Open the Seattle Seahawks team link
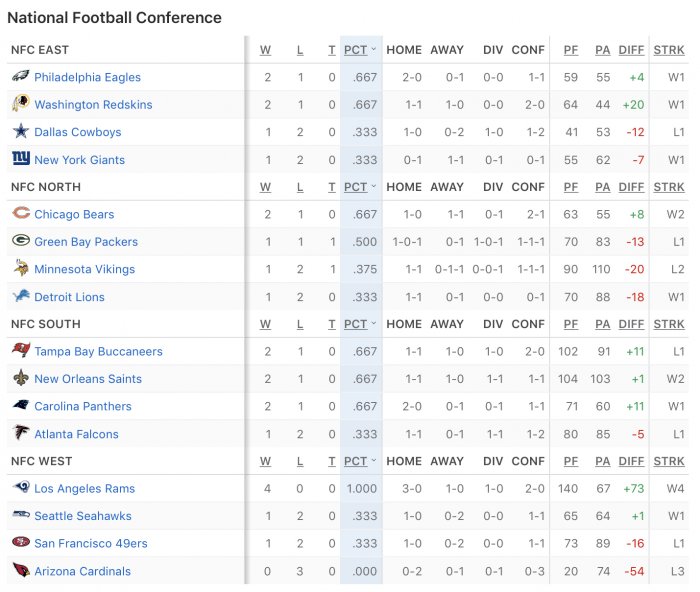This screenshot has width=700, height=592. point(83,516)
